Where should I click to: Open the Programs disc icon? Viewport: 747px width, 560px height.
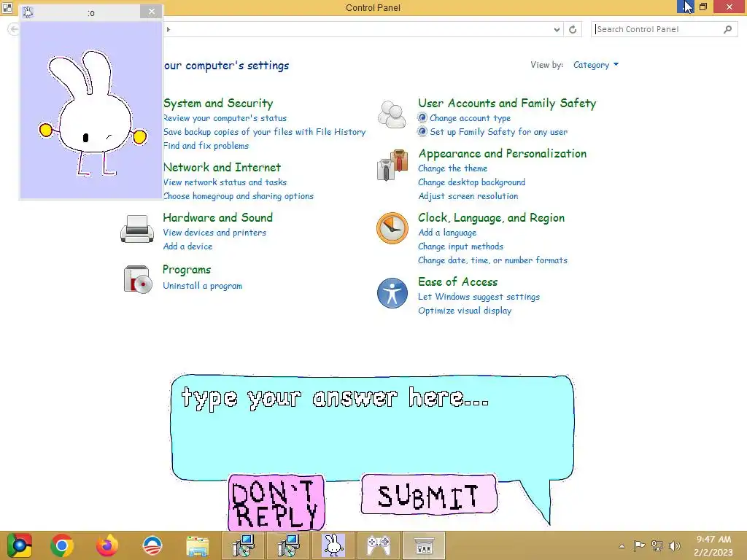pyautogui.click(x=138, y=279)
